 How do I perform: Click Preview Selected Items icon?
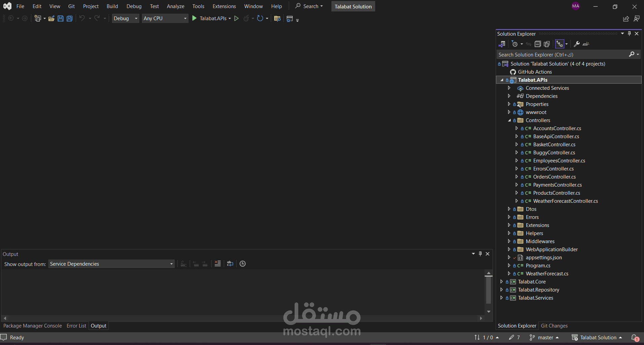(x=586, y=44)
